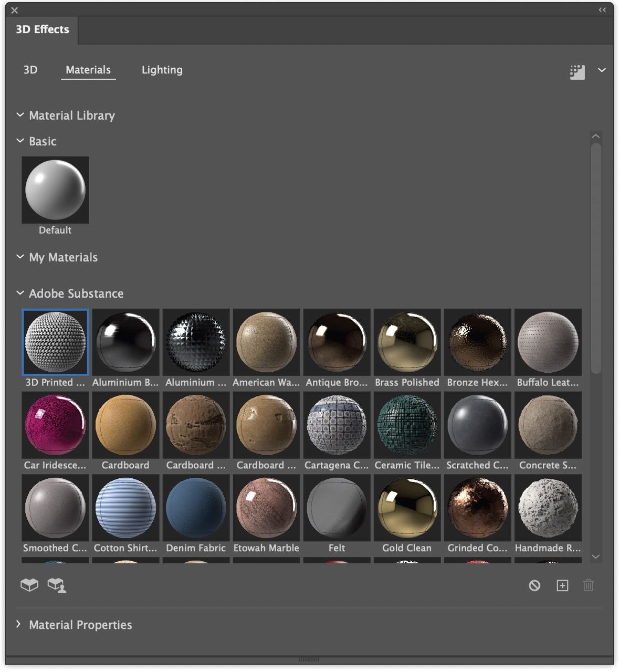Click the render with ray tracing icon
The image size is (619, 672).
578,72
